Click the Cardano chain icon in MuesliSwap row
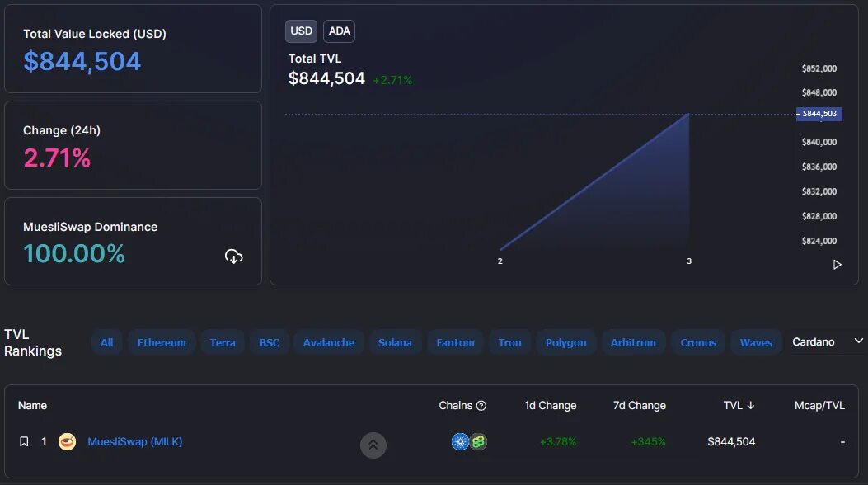 pyautogui.click(x=460, y=441)
